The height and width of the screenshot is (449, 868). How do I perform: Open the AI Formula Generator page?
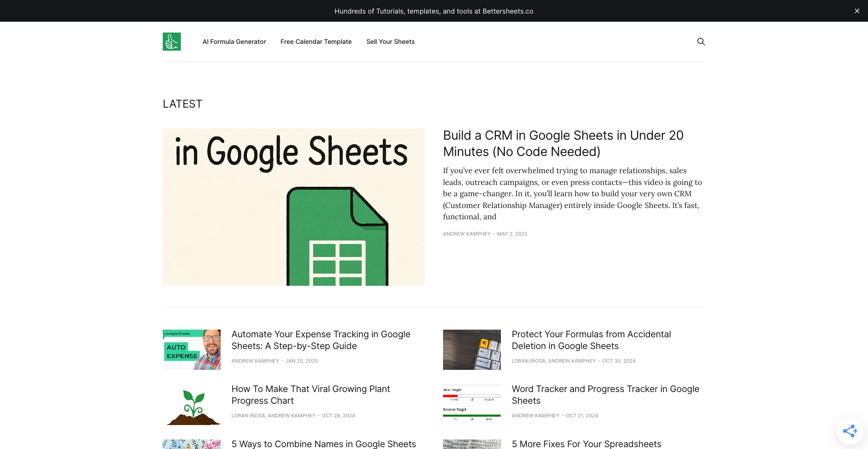coord(234,41)
